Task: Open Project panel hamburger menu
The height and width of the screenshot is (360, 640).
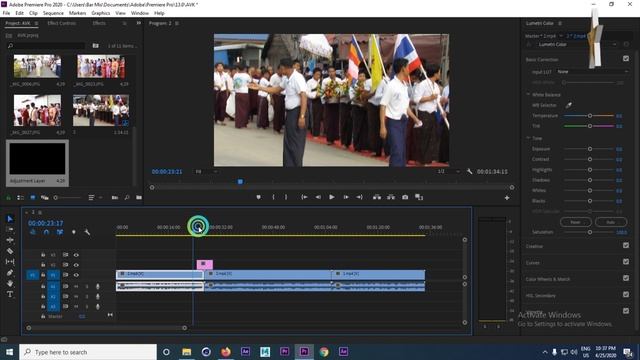Action: coord(36,23)
